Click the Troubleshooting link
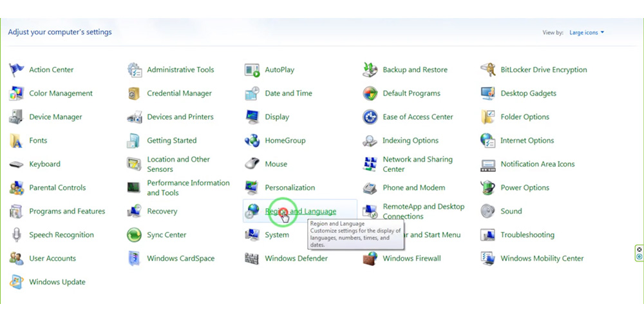This screenshot has width=644, height=322. click(x=527, y=235)
